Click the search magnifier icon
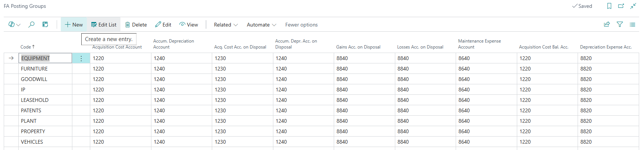The height and width of the screenshot is (150, 644). 32,25
